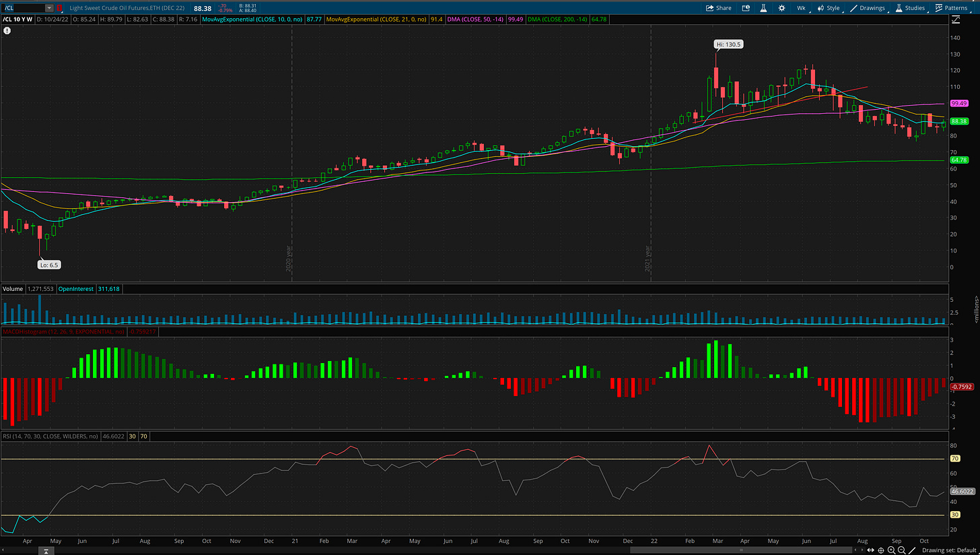Viewport: 980px width, 555px height.
Task: Click the 2020 year vertical marker
Action: pos(287,258)
